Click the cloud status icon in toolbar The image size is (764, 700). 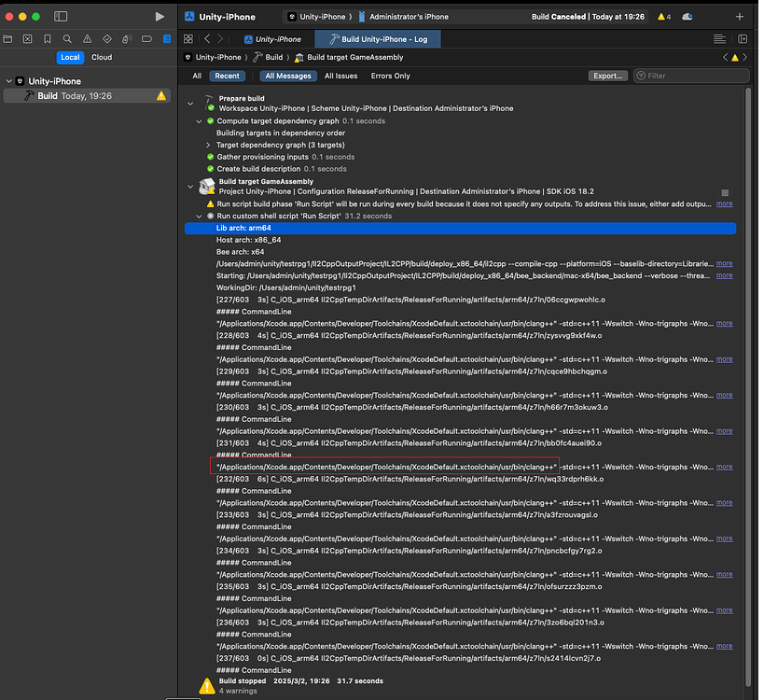click(x=688, y=17)
